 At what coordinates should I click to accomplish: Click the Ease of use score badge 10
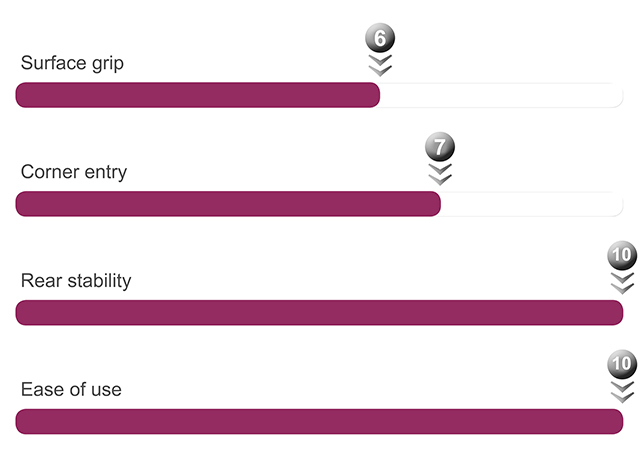(x=622, y=364)
